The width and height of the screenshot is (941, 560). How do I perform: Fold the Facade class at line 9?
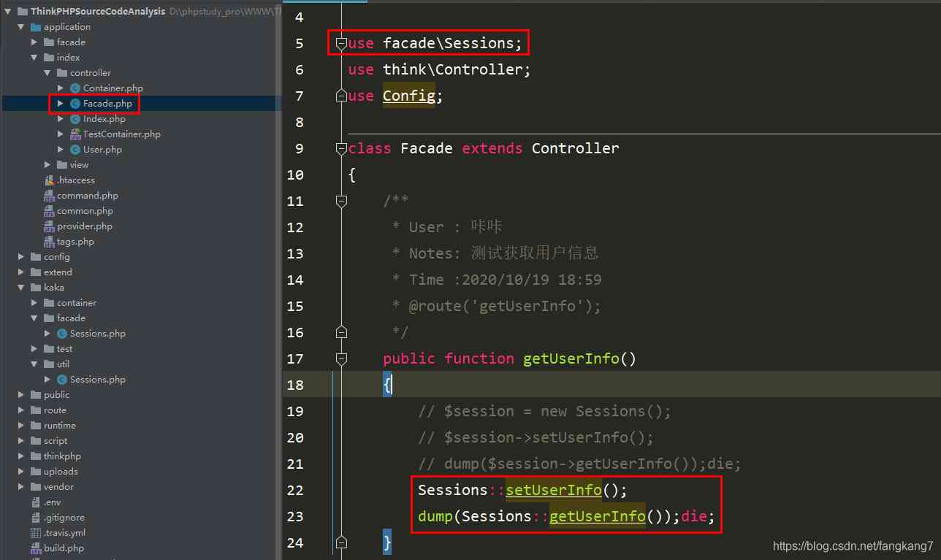coord(341,149)
